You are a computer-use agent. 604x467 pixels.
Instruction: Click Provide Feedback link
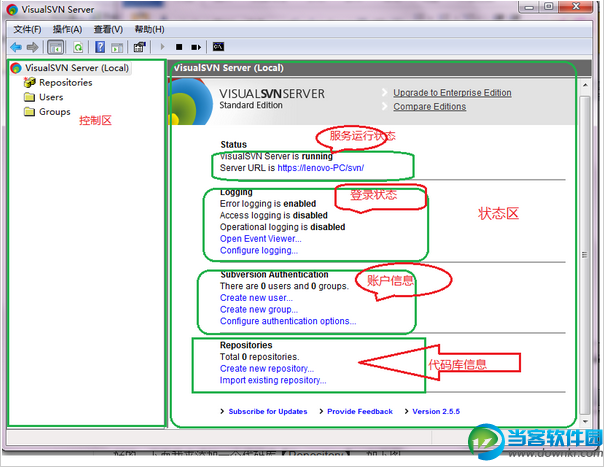pos(360,412)
